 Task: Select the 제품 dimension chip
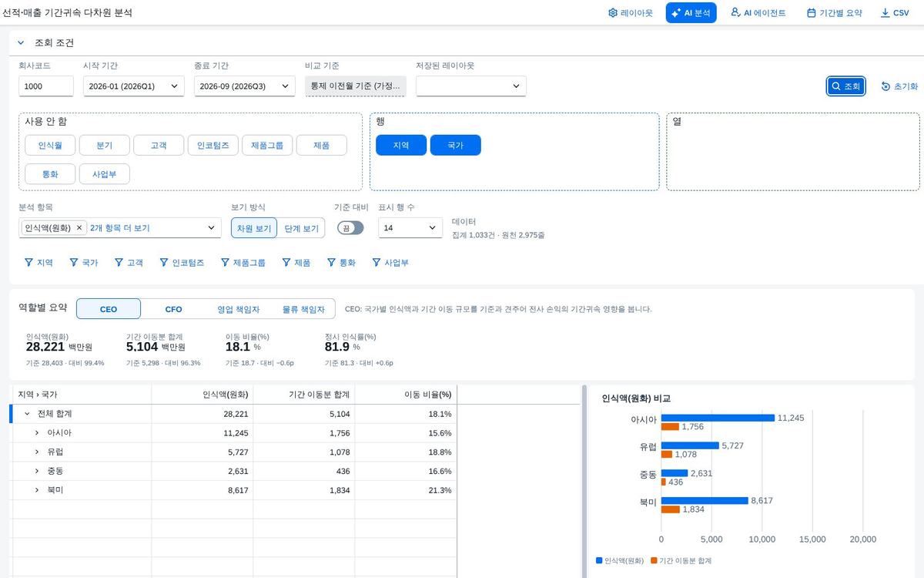pyautogui.click(x=321, y=145)
